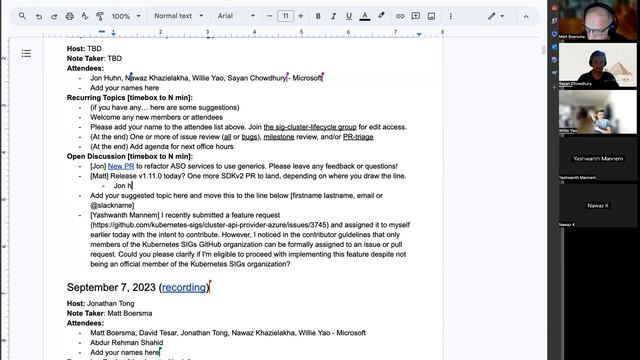Click 'Note Taker: Matt Boersma' line
The height and width of the screenshot is (360, 640).
[x=109, y=313]
